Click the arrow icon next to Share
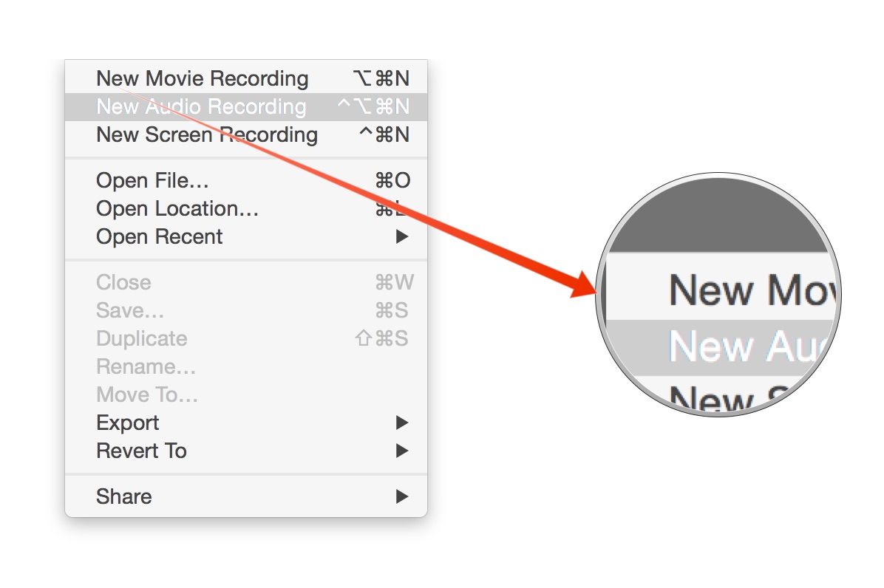 click(401, 496)
